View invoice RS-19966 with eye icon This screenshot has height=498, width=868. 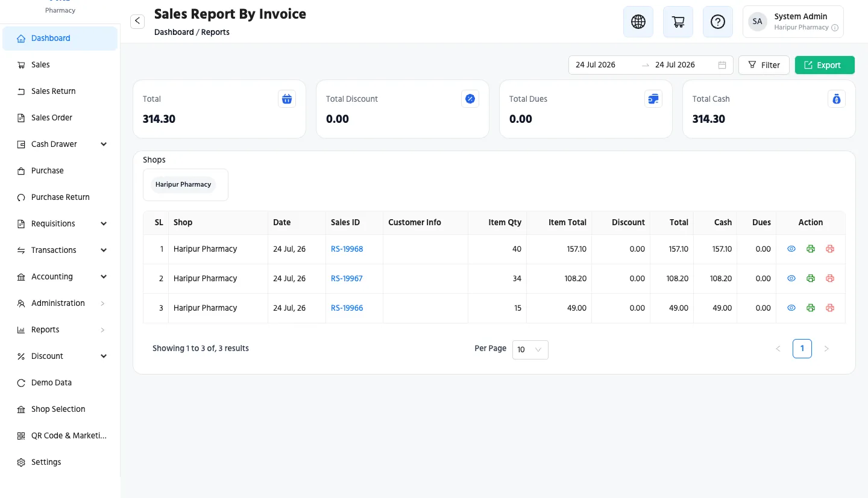(x=792, y=308)
